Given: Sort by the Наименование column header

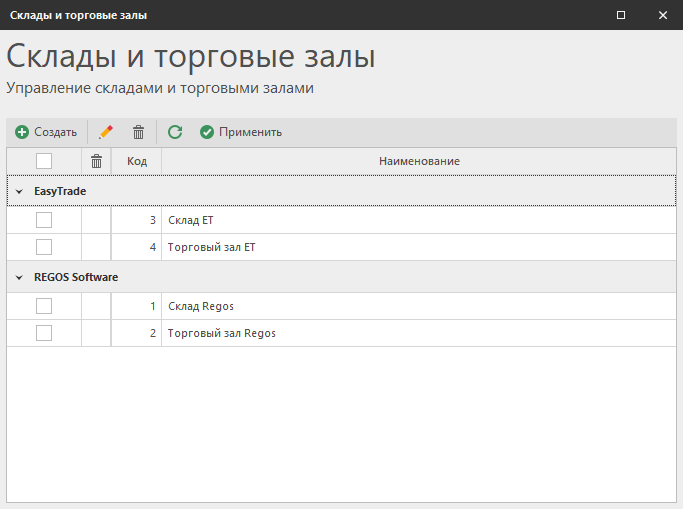Looking at the screenshot, I should (x=419, y=161).
